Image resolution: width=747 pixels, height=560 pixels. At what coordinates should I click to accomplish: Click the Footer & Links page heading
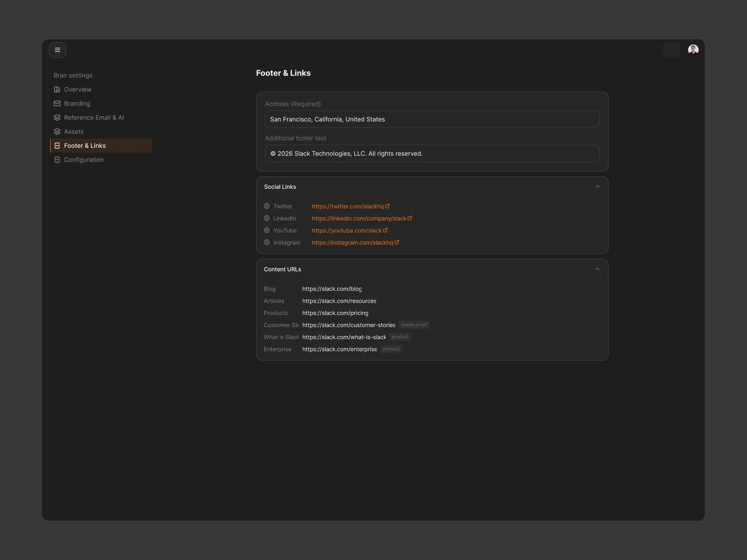tap(283, 73)
